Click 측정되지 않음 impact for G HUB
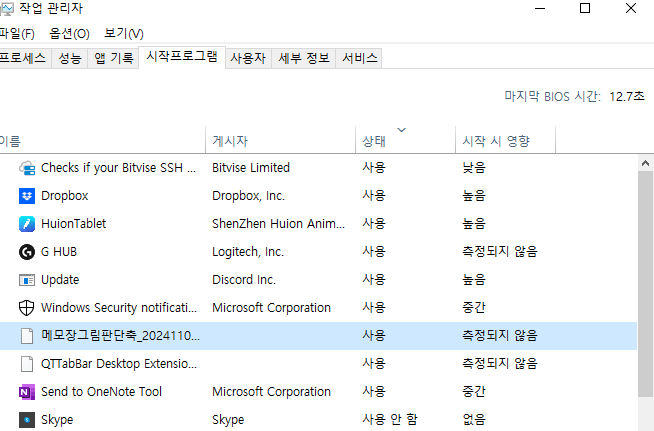The height and width of the screenshot is (431, 654). [x=500, y=252]
